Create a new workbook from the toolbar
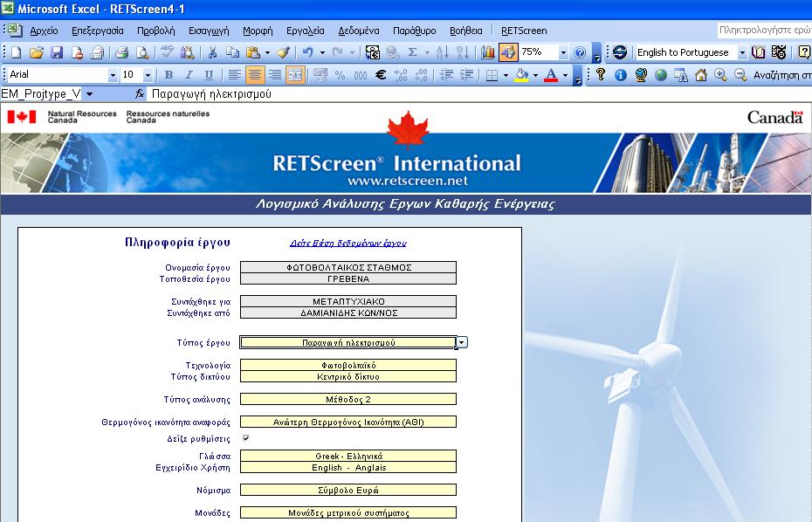 coord(16,52)
